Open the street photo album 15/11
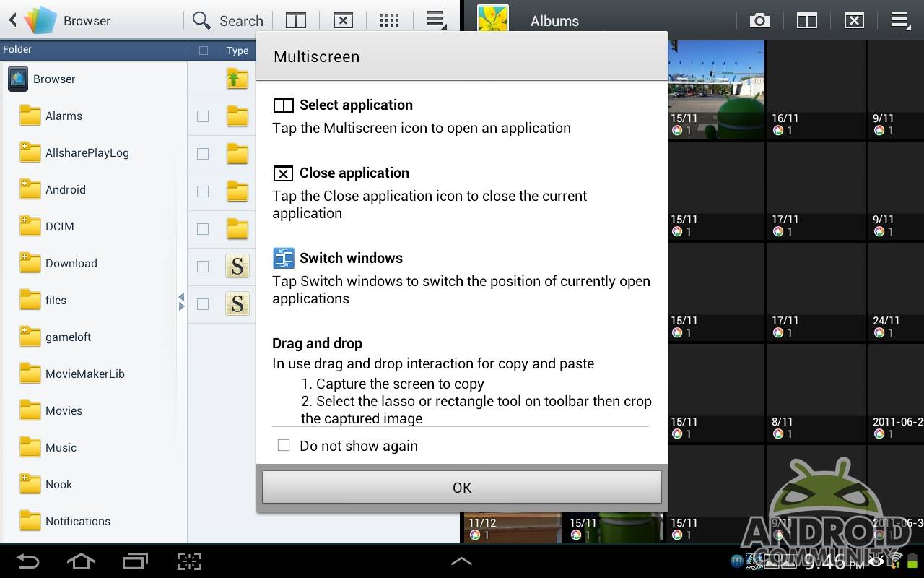The image size is (924, 578). 716,89
